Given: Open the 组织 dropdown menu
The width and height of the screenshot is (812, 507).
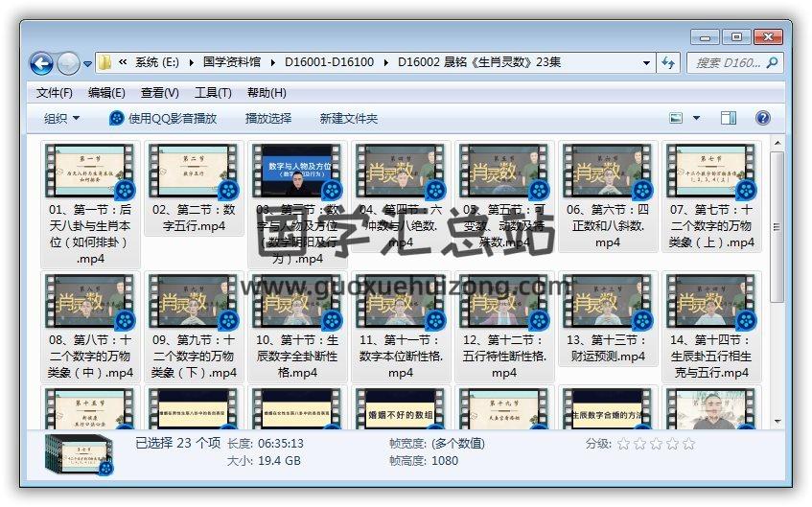Looking at the screenshot, I should (x=61, y=118).
